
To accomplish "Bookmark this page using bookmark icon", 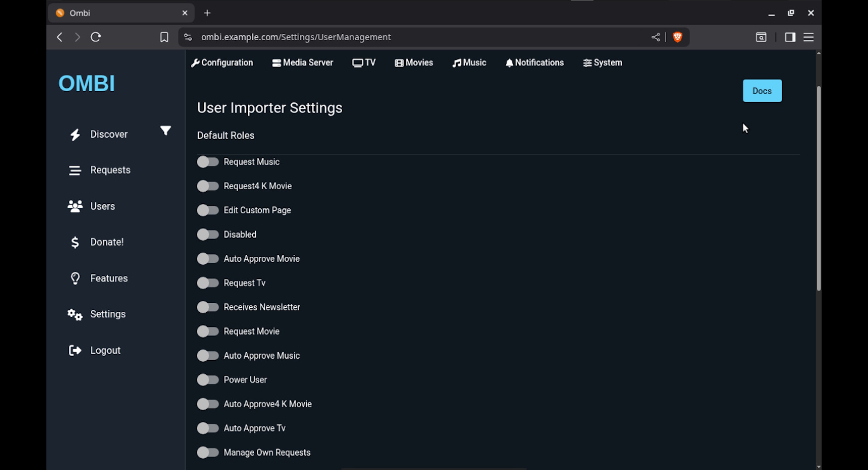I will point(164,37).
